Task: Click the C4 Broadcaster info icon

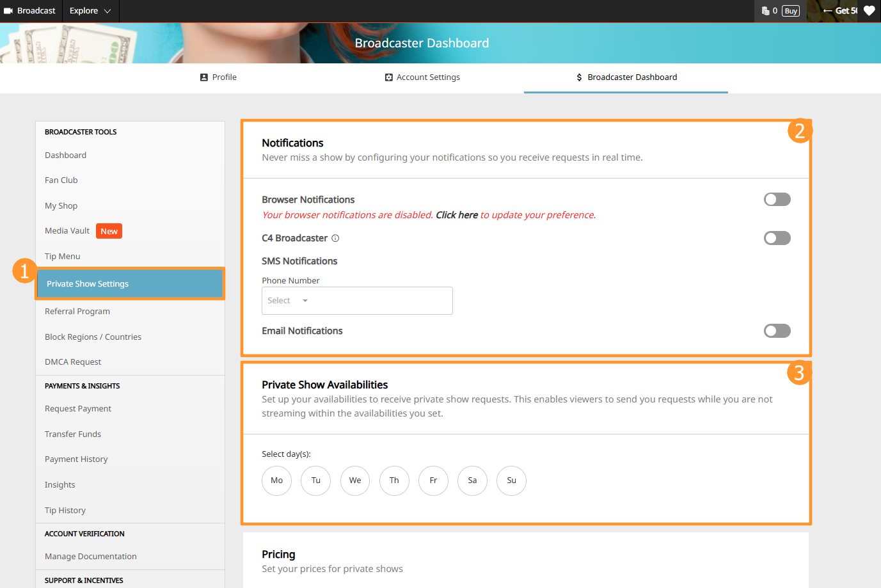Action: 335,238
